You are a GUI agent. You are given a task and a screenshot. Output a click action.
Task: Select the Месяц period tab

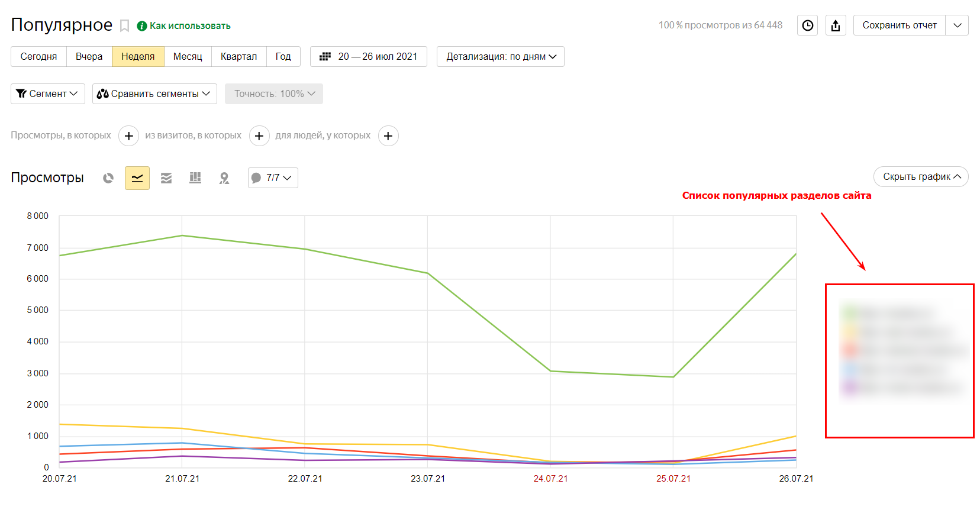188,57
